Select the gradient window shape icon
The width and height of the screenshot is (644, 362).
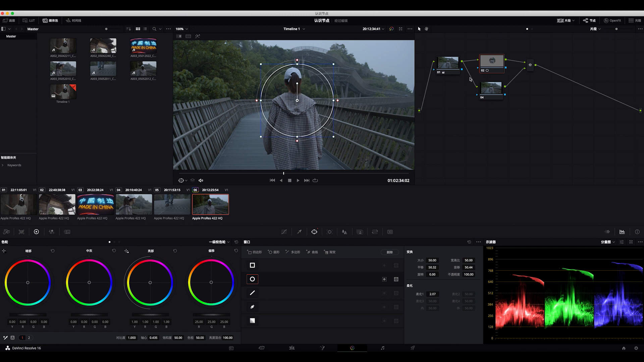pos(252,321)
